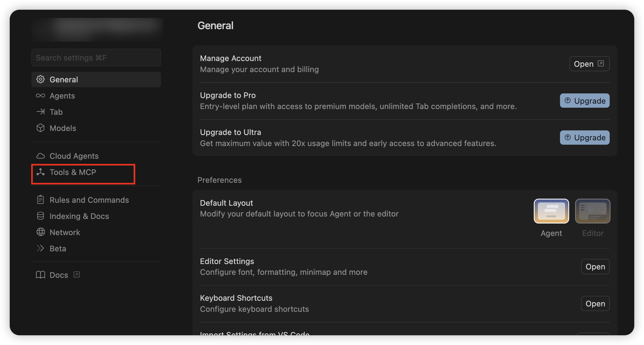Click the Indexing & Docs database icon

point(41,216)
